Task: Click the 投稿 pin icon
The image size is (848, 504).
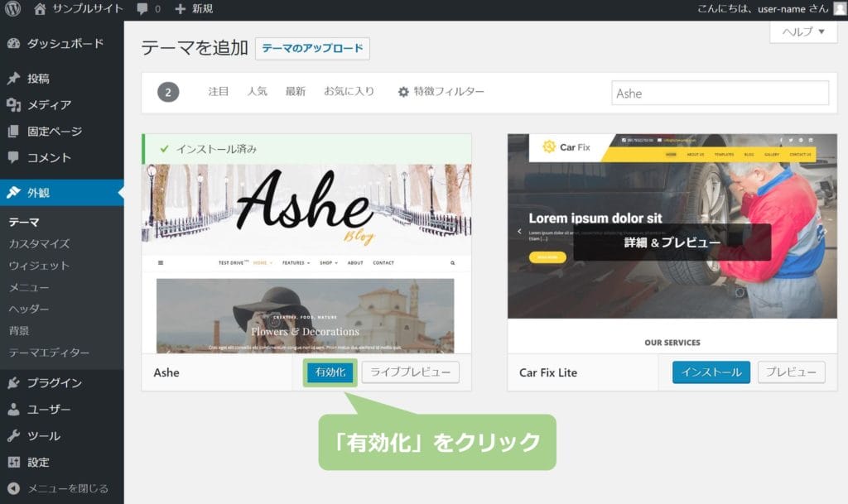Action: (13, 79)
